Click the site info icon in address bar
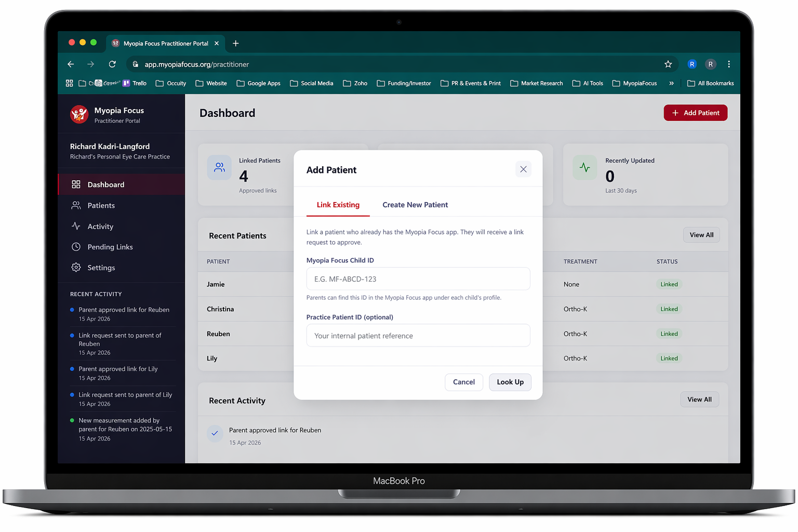798x532 pixels. 136,64
